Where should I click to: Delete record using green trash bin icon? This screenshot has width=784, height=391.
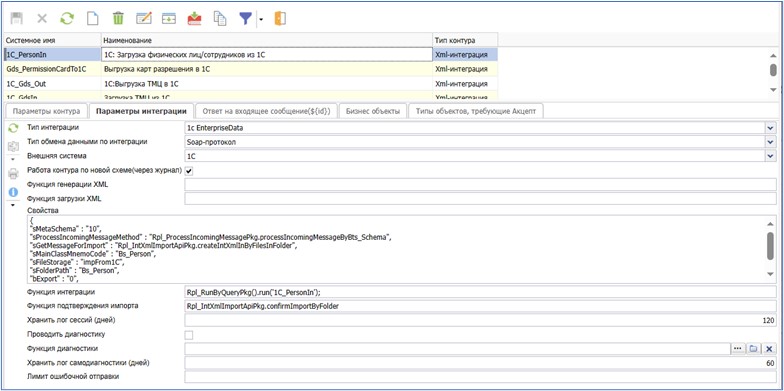pyautogui.click(x=118, y=18)
